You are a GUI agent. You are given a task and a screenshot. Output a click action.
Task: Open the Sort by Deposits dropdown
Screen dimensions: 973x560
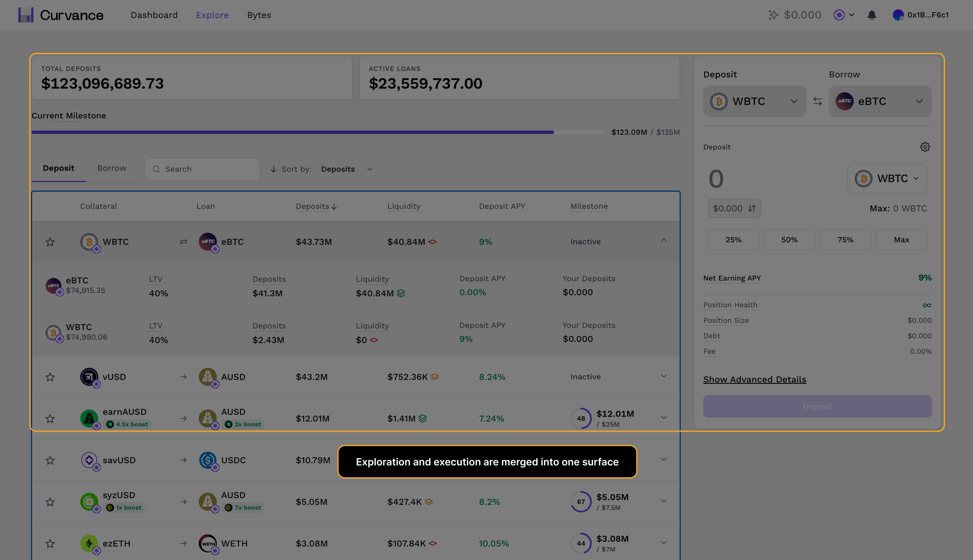point(346,169)
